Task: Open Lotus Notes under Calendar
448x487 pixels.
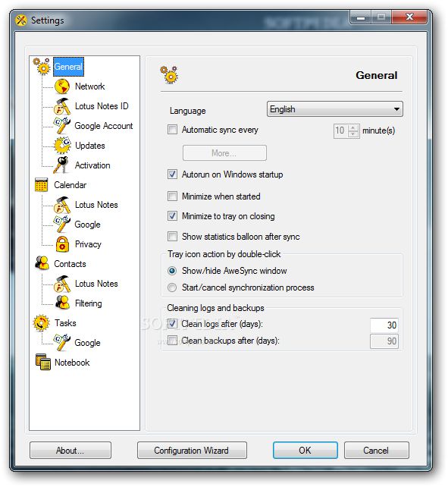Action: 96,205
